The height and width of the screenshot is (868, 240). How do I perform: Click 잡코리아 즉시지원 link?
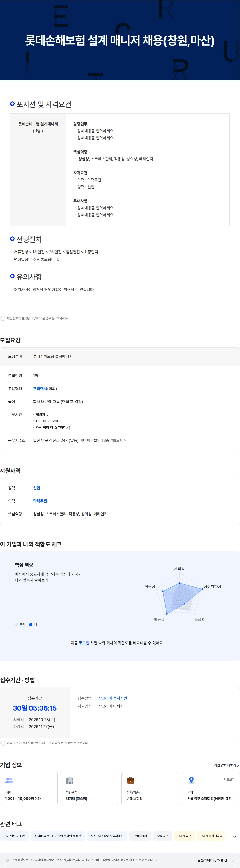(112, 698)
